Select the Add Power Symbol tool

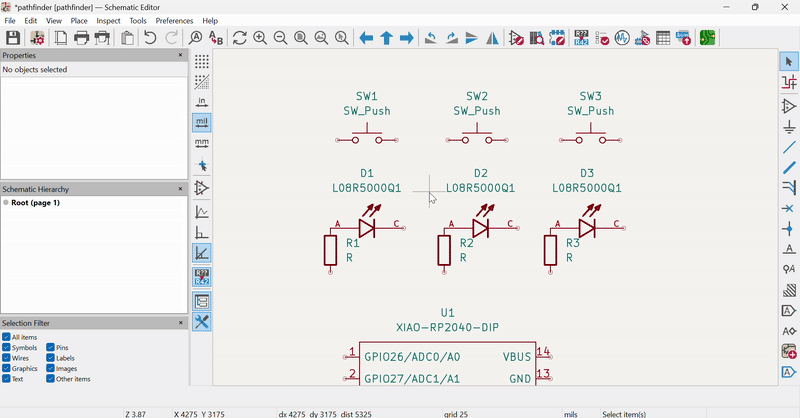pos(789,127)
